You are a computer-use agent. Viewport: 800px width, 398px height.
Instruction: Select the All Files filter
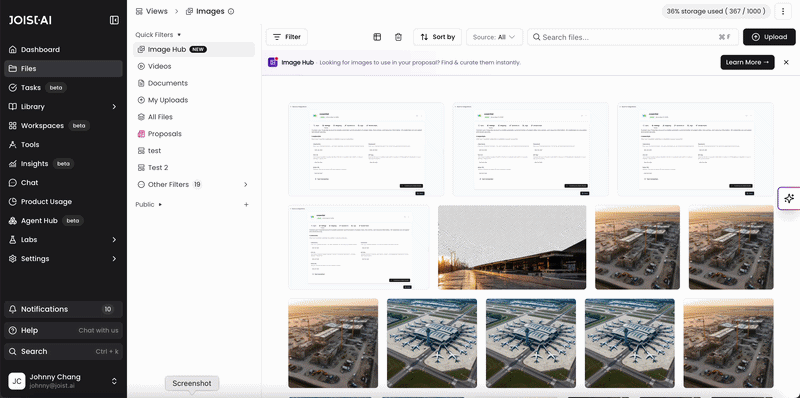194,117
